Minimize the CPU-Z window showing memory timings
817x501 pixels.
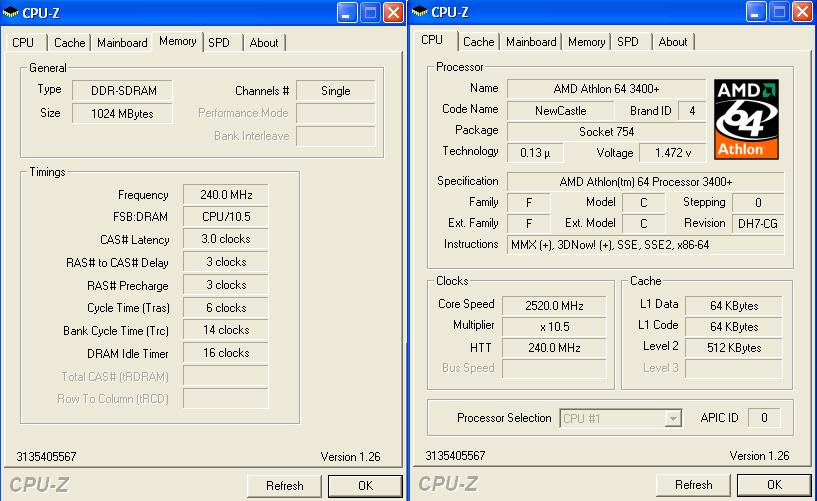(x=347, y=13)
